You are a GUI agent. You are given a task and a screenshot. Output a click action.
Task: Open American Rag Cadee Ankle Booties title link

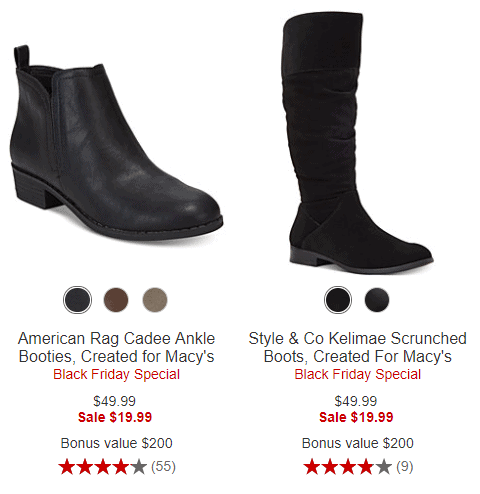[117, 347]
